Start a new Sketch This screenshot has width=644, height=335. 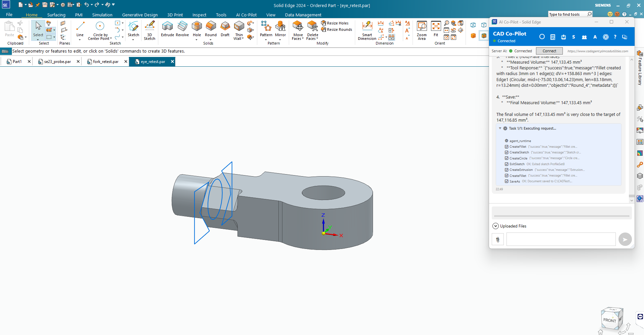click(x=133, y=29)
